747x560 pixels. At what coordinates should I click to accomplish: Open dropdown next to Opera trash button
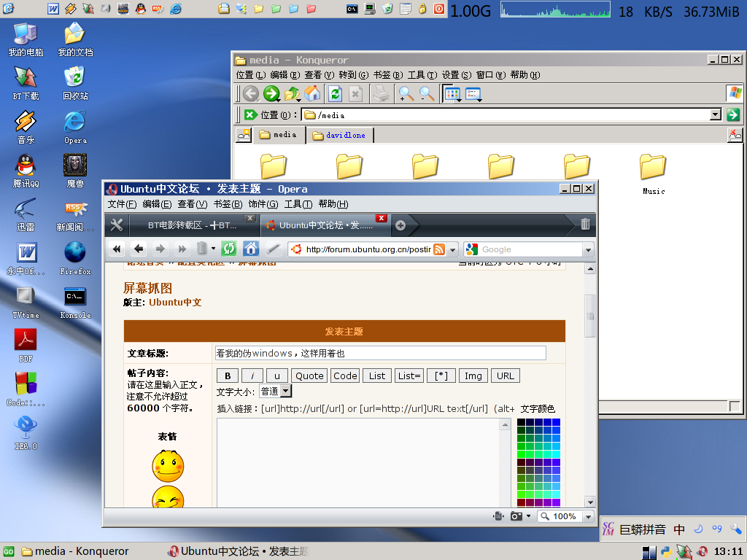pyautogui.click(x=213, y=248)
